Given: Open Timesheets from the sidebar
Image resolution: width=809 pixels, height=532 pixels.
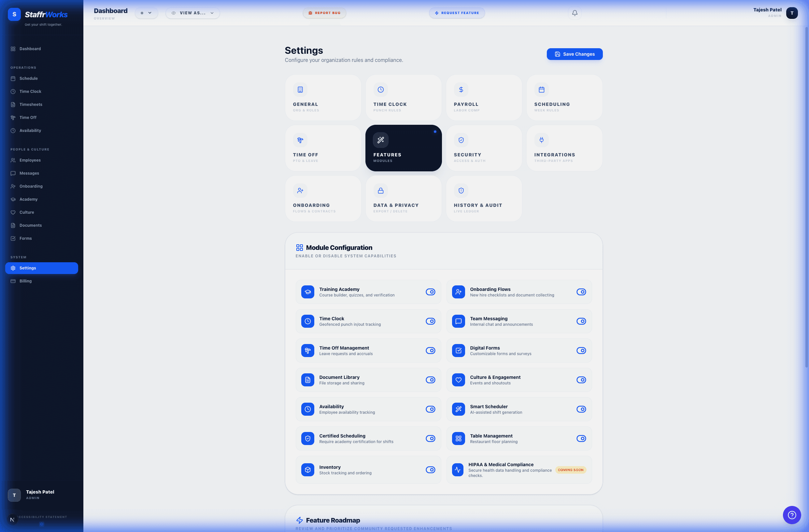Looking at the screenshot, I should (31, 104).
